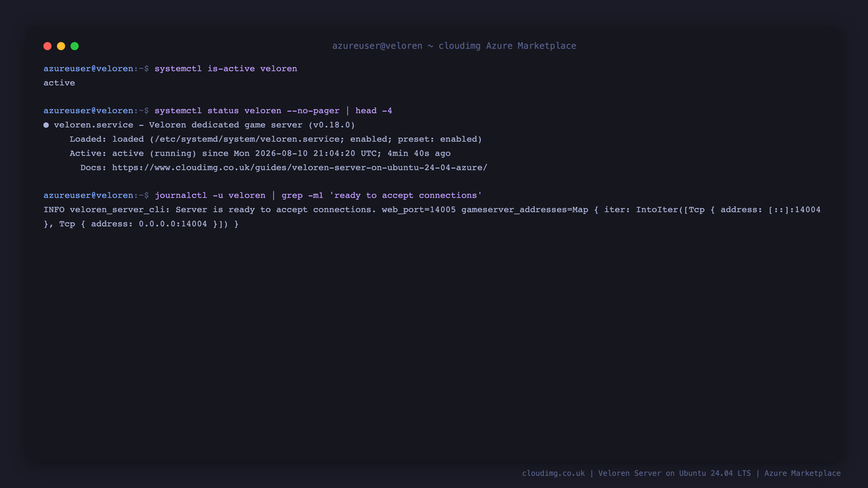The height and width of the screenshot is (488, 868).
Task: Click the yellow minimize window dot
Action: (61, 46)
